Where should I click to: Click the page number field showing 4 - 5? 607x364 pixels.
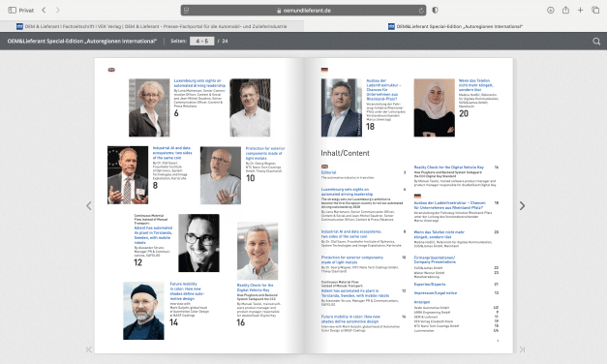click(201, 41)
